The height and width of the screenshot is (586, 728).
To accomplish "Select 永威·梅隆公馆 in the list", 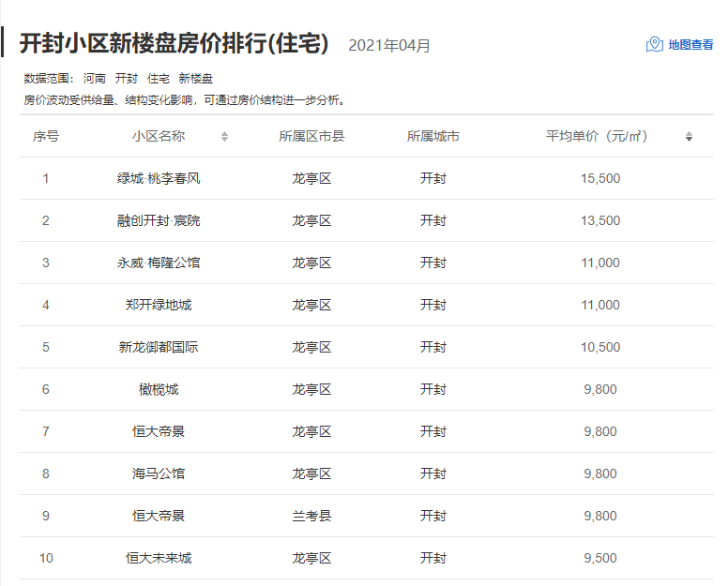I will (x=159, y=263).
